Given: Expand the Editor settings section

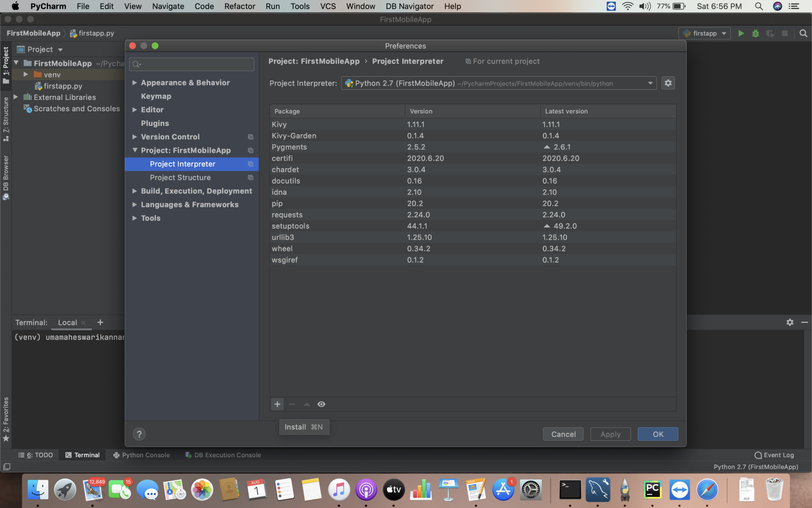Looking at the screenshot, I should 135,110.
